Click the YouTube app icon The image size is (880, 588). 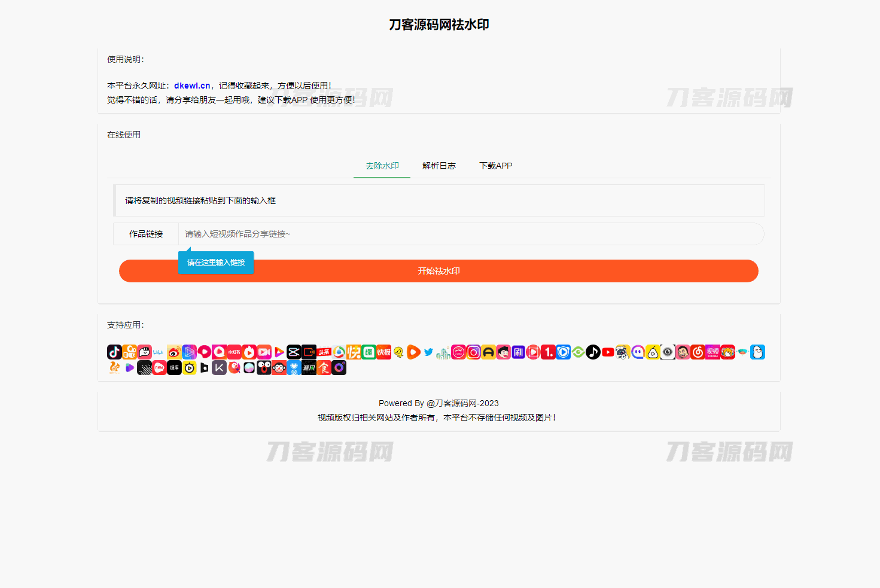pyautogui.click(x=608, y=352)
